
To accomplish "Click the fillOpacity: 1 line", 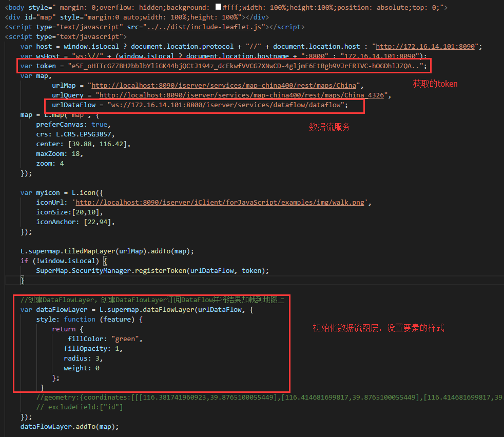I will pos(93,349).
